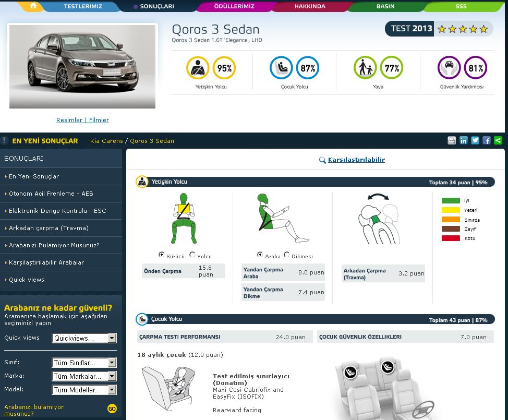This screenshot has width=508, height=420.
Task: Click the whiplash head restraint diagram
Action: pyautogui.click(x=379, y=219)
